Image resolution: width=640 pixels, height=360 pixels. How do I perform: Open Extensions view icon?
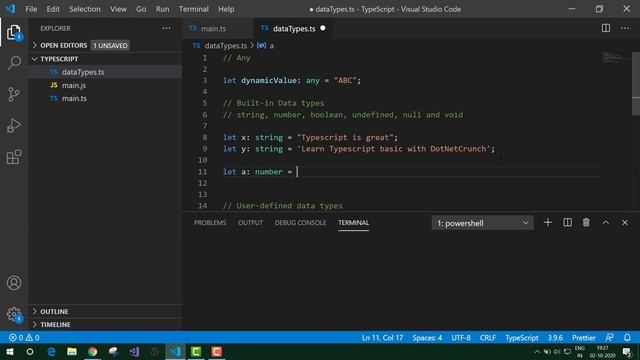(x=14, y=157)
